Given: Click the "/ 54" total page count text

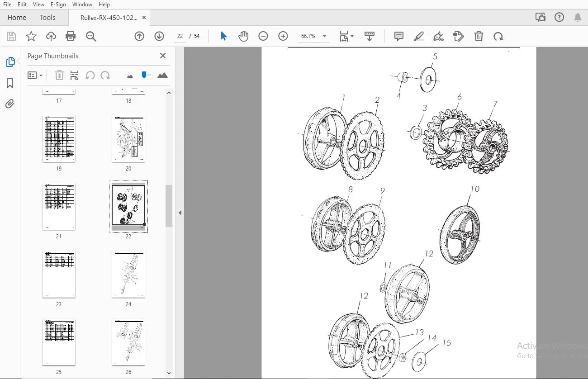Looking at the screenshot, I should click(194, 36).
